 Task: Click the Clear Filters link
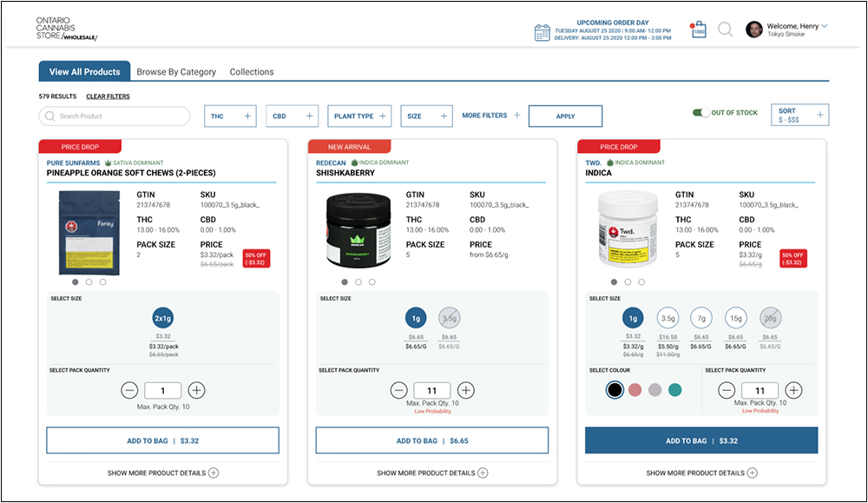pos(108,96)
